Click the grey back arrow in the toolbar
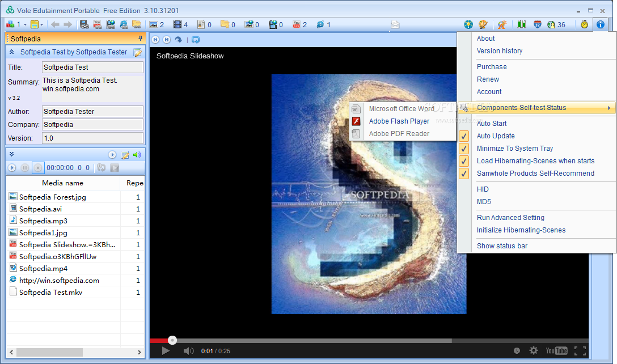The height and width of the screenshot is (364, 617). tap(55, 25)
